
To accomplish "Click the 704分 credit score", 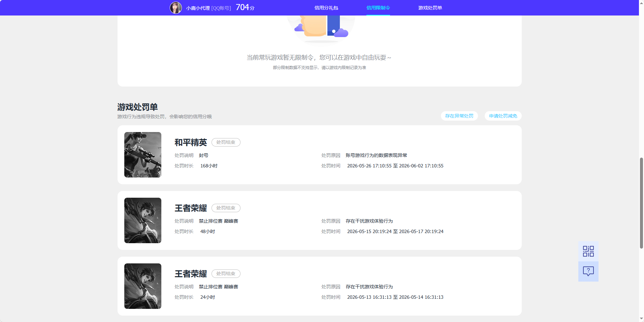I will [x=245, y=7].
